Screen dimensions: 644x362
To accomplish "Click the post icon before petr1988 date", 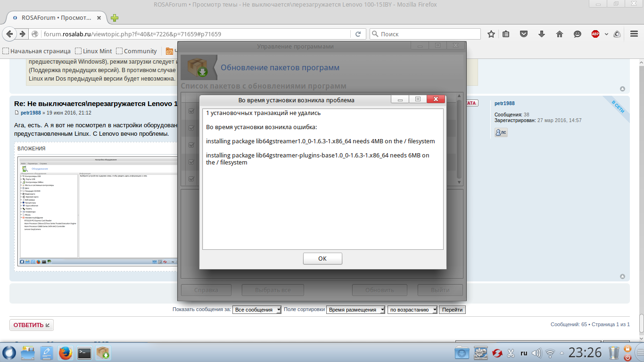I will (x=17, y=113).
